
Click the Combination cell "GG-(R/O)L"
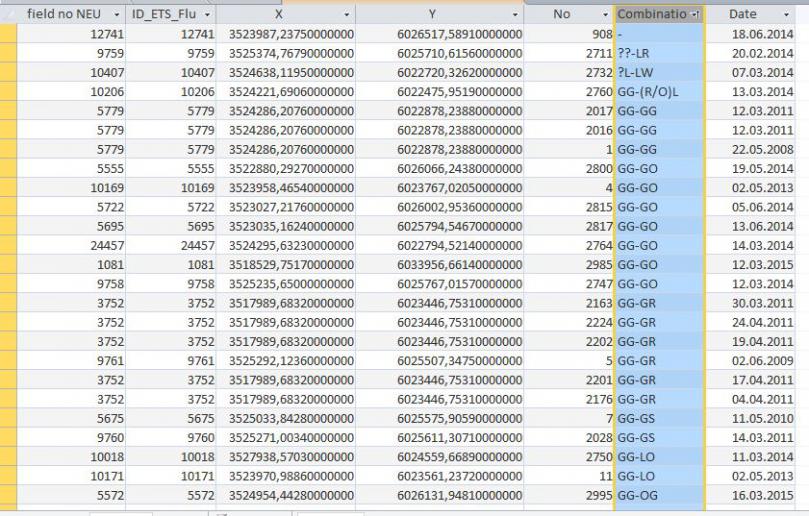pos(659,92)
